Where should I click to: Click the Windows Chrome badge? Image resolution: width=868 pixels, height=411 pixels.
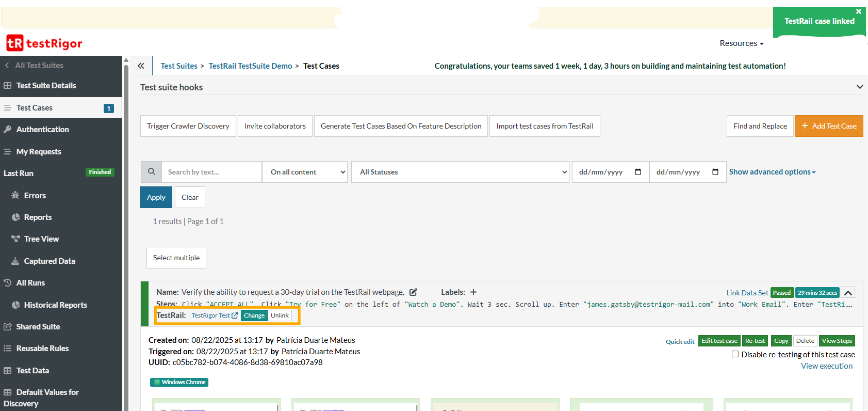point(179,382)
